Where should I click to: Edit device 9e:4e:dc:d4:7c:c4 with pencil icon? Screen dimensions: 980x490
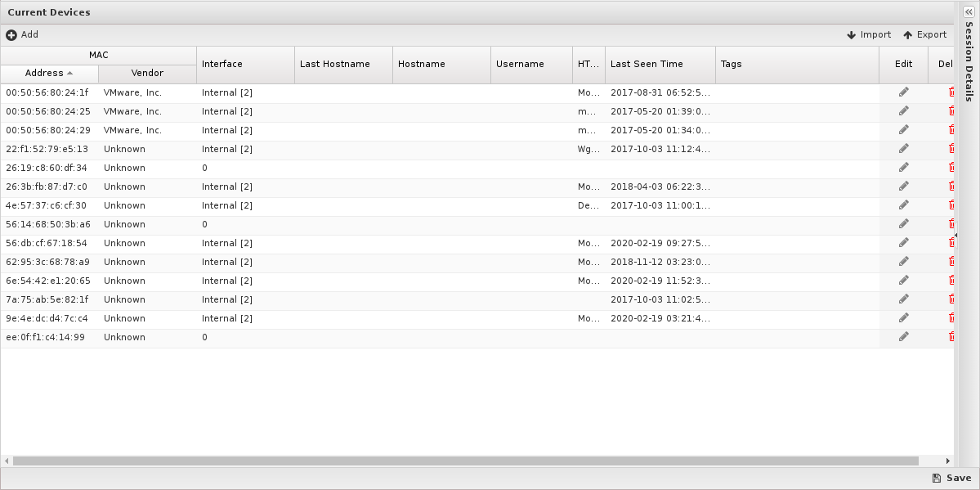tap(903, 318)
